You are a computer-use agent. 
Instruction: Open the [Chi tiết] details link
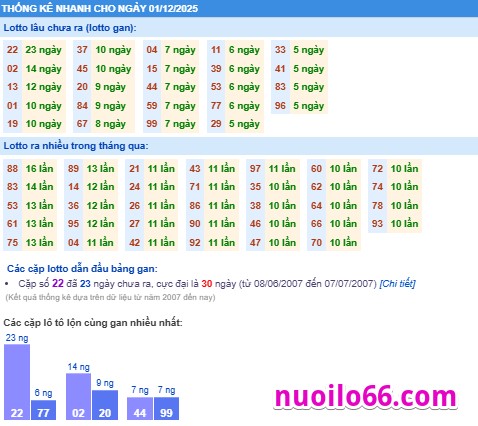click(x=397, y=284)
